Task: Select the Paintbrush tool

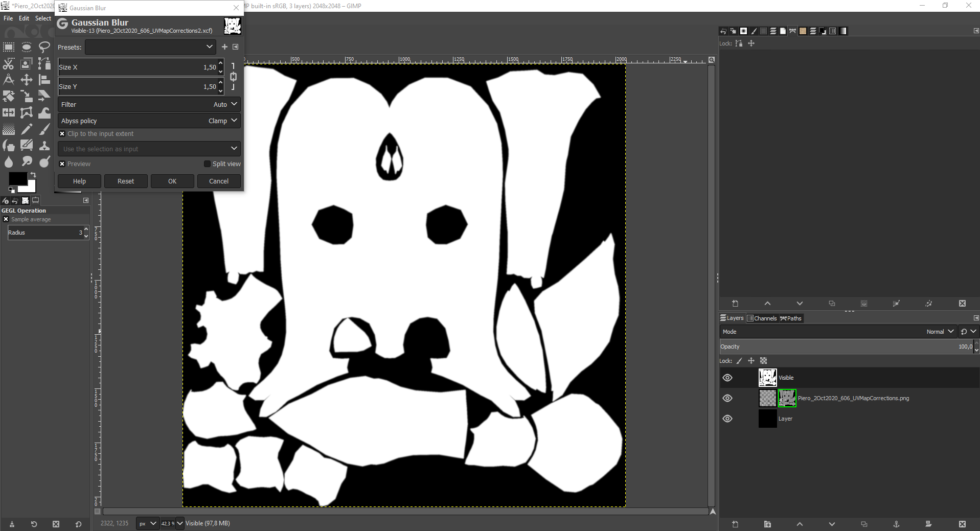Action: tap(44, 129)
